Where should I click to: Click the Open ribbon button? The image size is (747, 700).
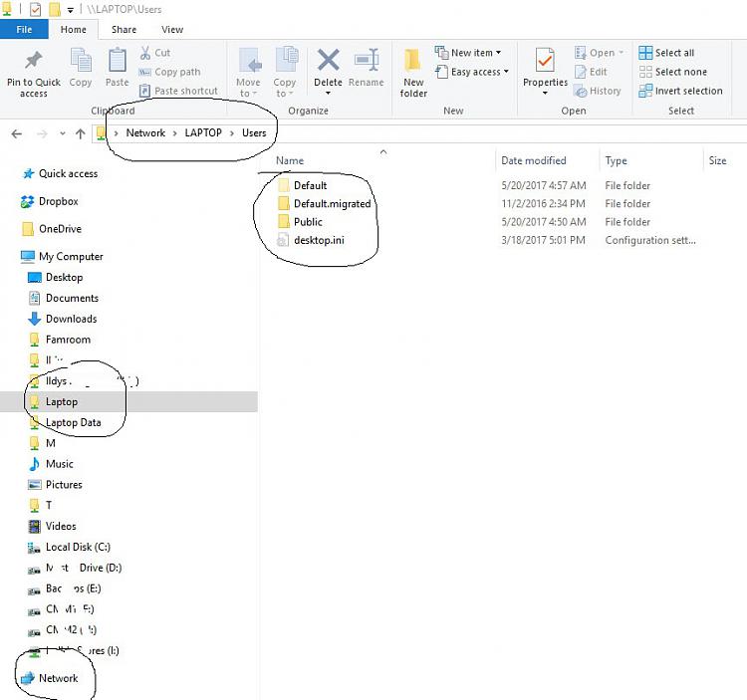[599, 53]
